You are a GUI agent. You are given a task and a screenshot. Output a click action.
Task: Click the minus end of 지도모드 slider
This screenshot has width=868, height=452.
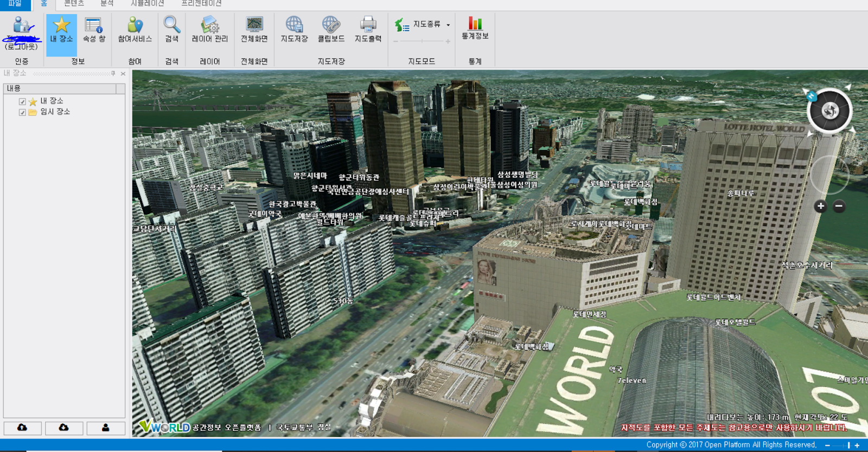pos(396,41)
